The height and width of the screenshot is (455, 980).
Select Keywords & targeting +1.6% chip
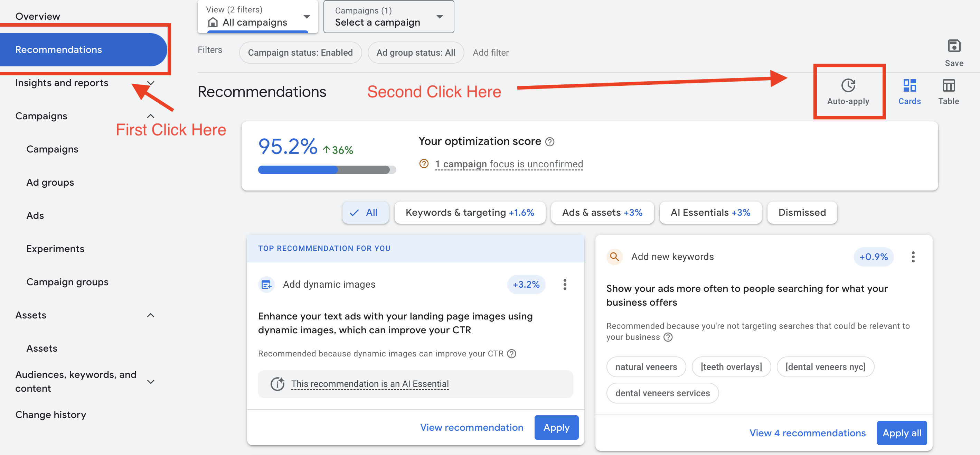470,213
